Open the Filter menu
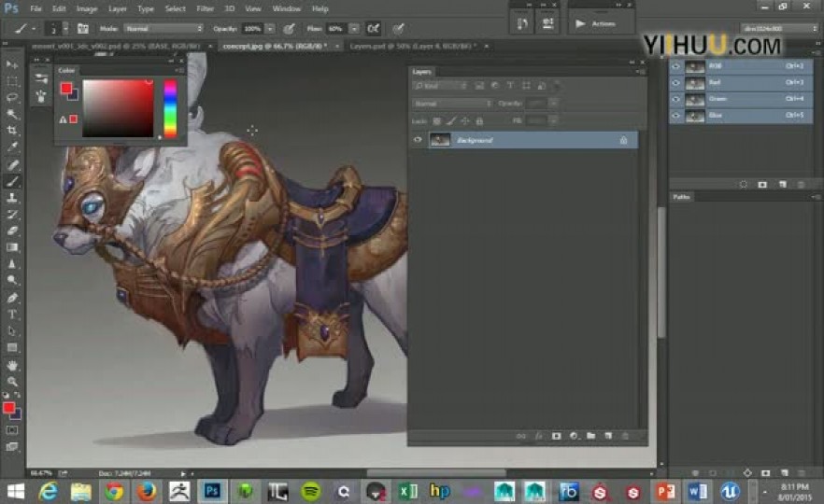Image resolution: width=824 pixels, height=504 pixels. click(x=205, y=8)
